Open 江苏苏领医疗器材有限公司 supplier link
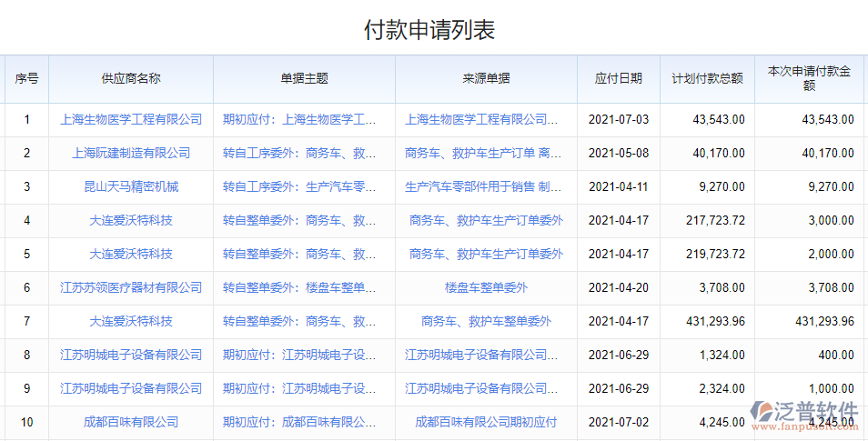 [x=131, y=287]
